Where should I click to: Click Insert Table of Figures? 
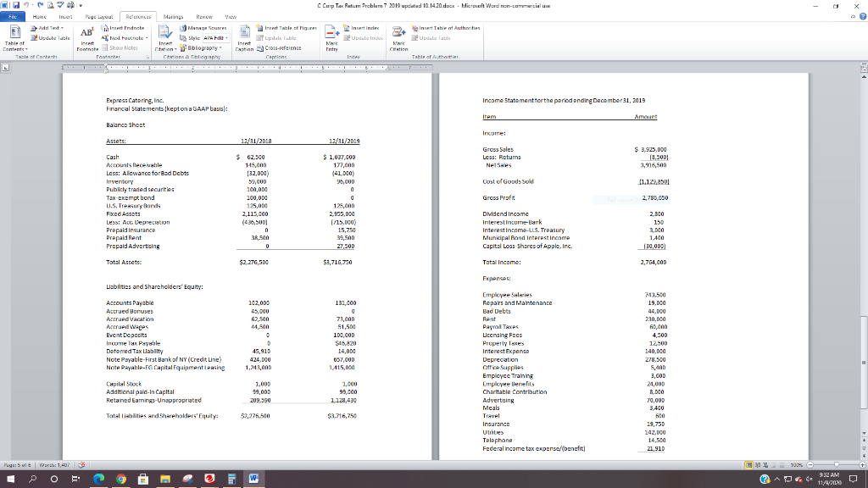pos(288,28)
